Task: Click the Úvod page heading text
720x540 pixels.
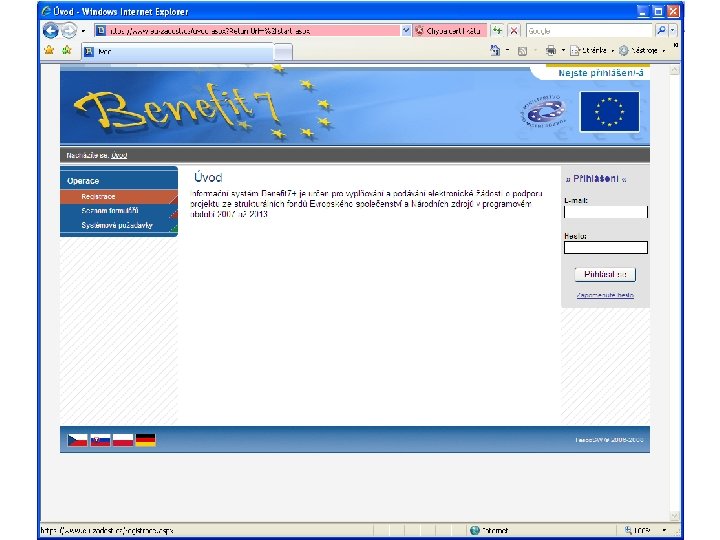Action: point(208,177)
